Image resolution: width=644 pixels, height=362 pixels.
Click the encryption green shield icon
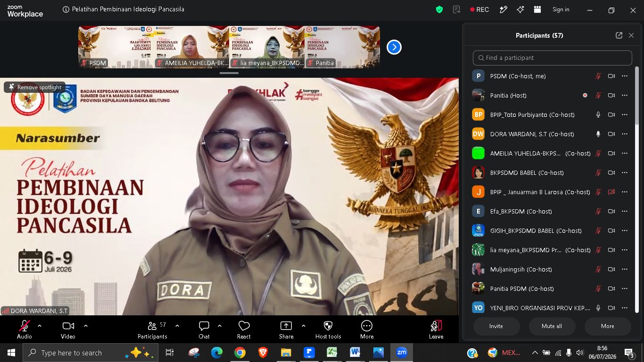pyautogui.click(x=439, y=9)
